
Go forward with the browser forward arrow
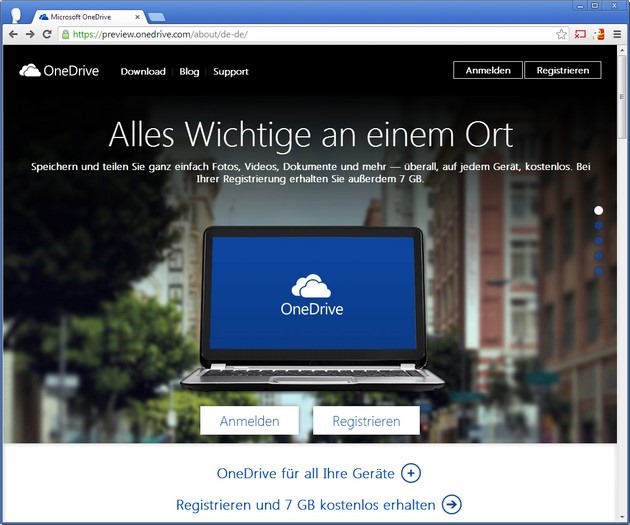[x=30, y=34]
